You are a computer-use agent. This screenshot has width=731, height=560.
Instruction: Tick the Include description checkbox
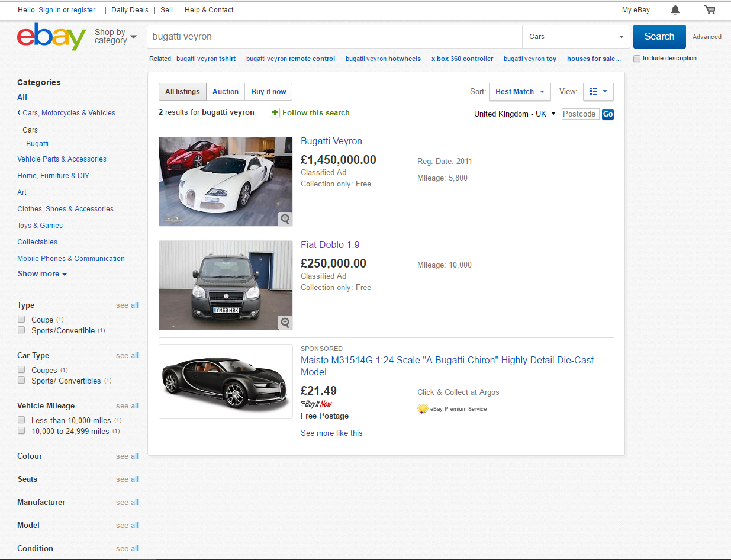pos(637,59)
